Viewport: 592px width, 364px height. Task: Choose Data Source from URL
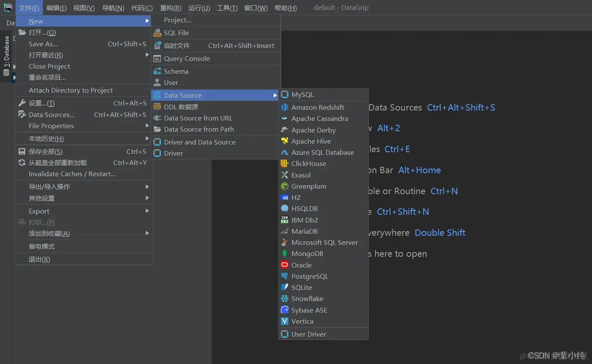coord(216,118)
